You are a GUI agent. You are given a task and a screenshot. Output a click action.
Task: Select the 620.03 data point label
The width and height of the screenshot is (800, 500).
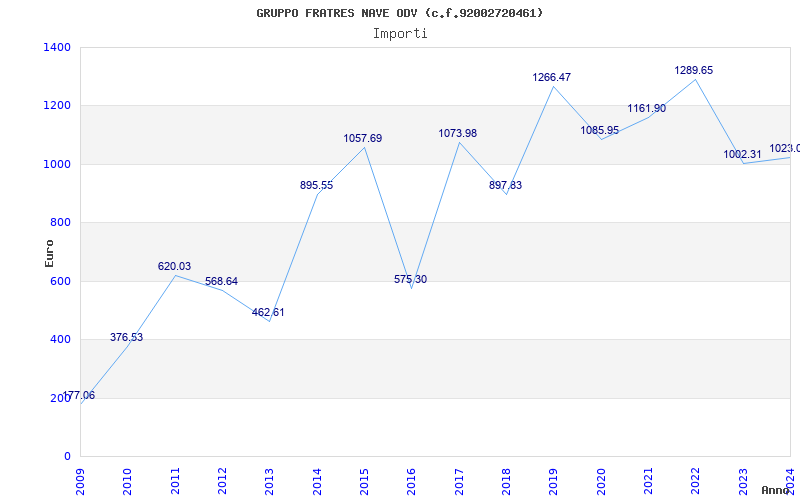(x=174, y=266)
